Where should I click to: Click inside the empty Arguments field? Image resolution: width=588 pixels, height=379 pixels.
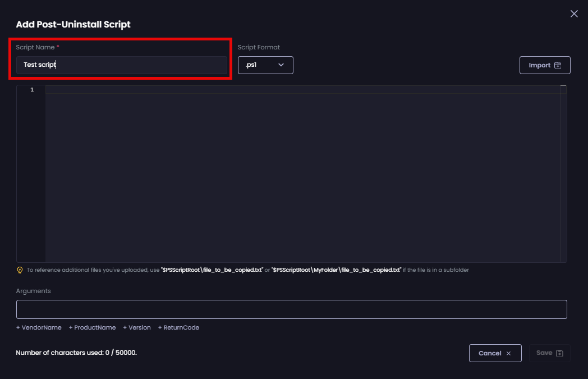click(x=292, y=309)
